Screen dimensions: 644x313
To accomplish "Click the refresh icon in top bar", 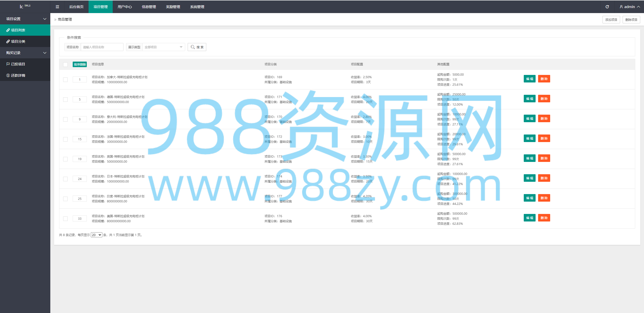I will coord(607,7).
